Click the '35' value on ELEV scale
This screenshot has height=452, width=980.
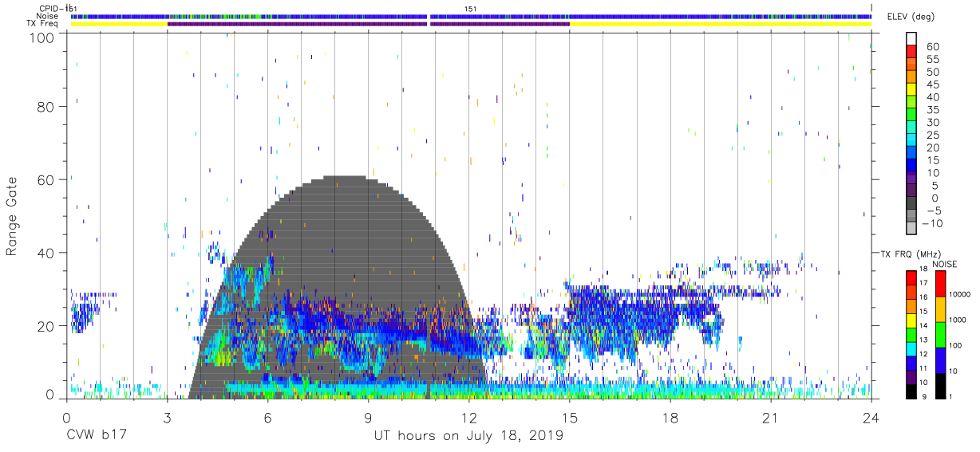pyautogui.click(x=933, y=110)
